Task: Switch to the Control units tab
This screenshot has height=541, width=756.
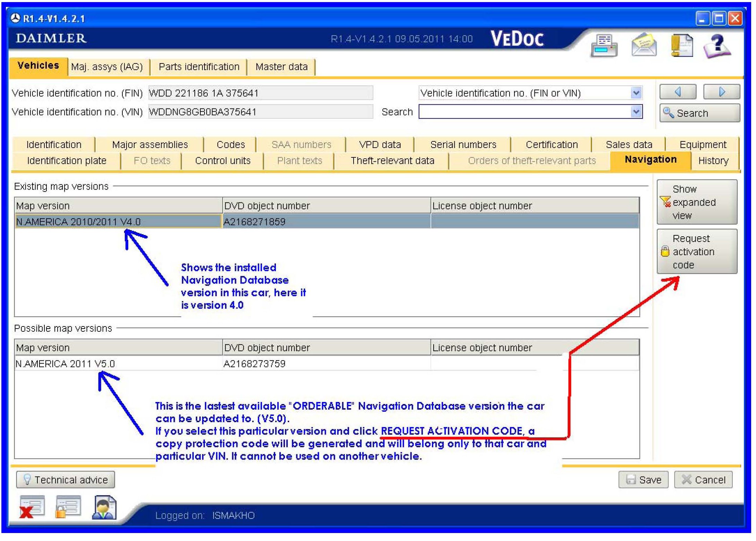Action: click(x=223, y=161)
